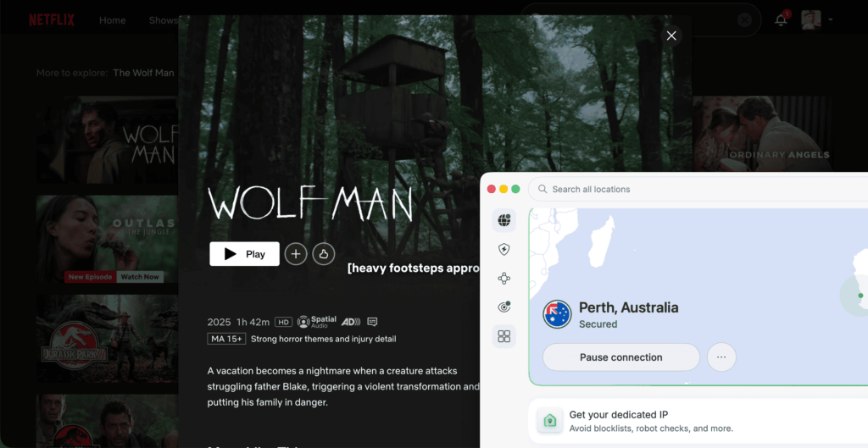This screenshot has width=868, height=448.
Task: Close the Wolf Man details modal
Action: (671, 36)
